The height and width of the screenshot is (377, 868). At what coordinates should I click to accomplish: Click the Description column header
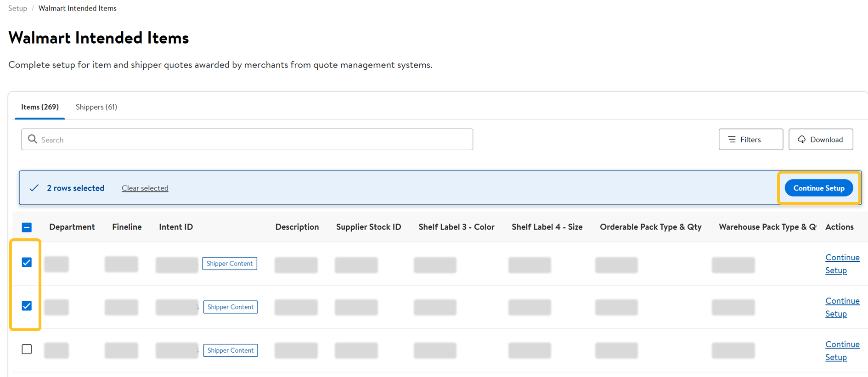click(297, 227)
